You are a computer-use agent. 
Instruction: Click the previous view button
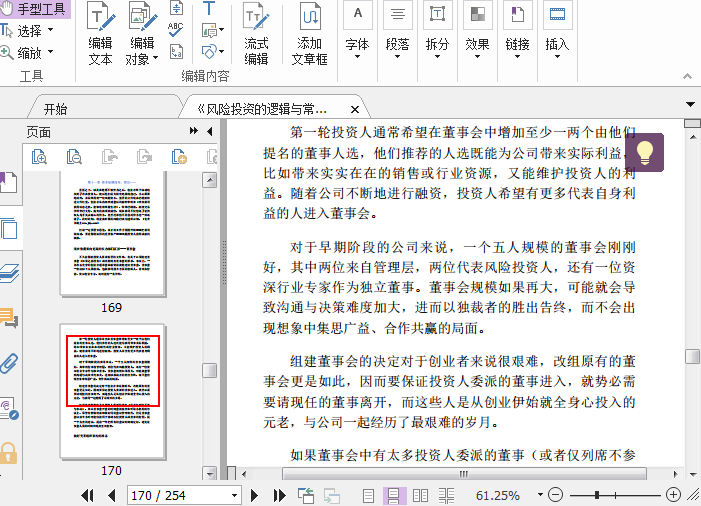[306, 495]
